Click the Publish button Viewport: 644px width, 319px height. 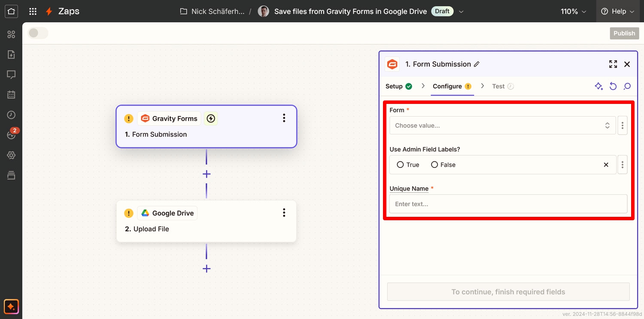[624, 33]
